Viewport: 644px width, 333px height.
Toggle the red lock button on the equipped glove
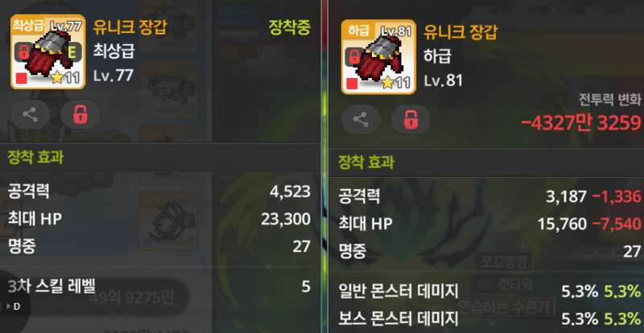click(x=80, y=115)
